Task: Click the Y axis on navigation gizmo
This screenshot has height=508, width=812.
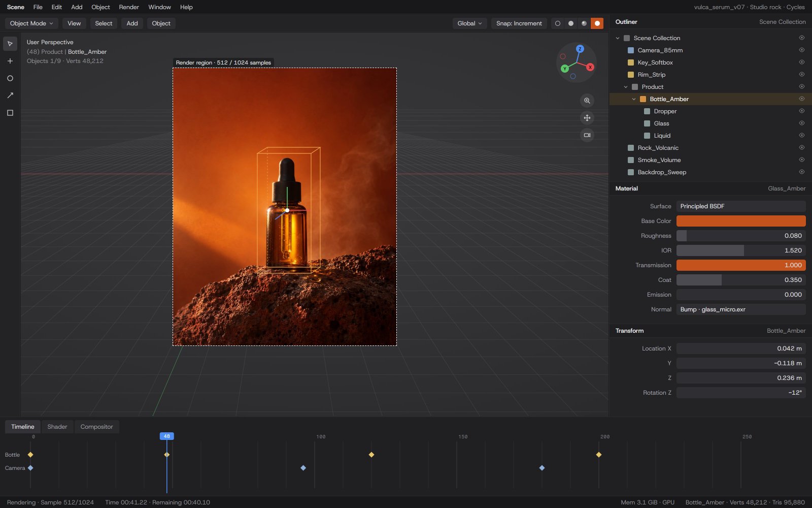Action: pyautogui.click(x=565, y=69)
